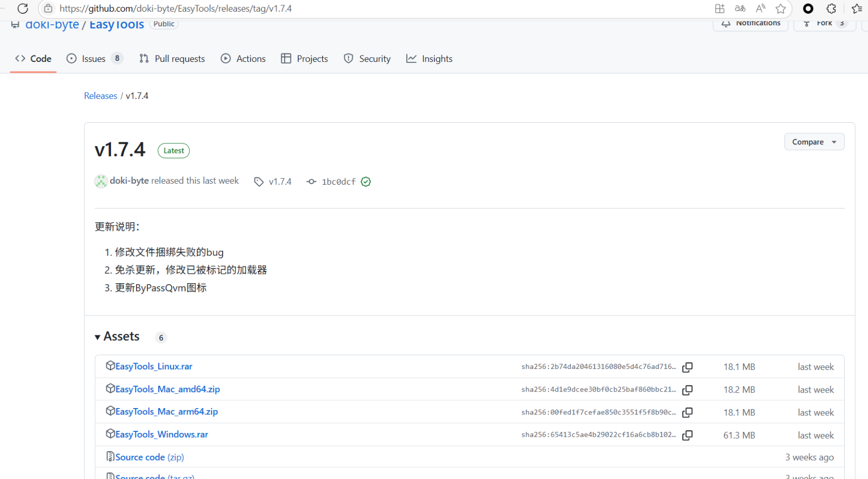Add page to favorites with the star icon
This screenshot has height=479, width=868.
(781, 8)
